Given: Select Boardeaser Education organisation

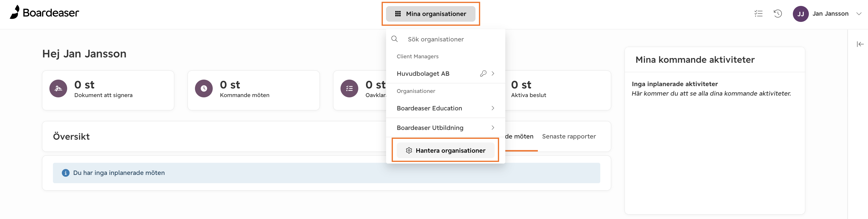Looking at the screenshot, I should tap(446, 108).
